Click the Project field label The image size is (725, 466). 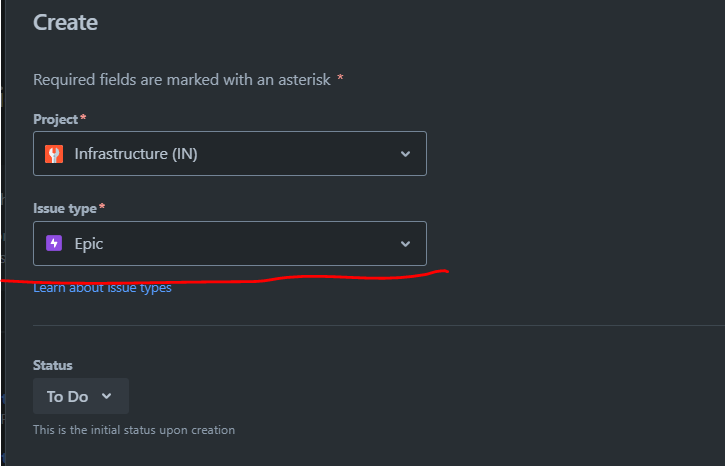[55, 119]
